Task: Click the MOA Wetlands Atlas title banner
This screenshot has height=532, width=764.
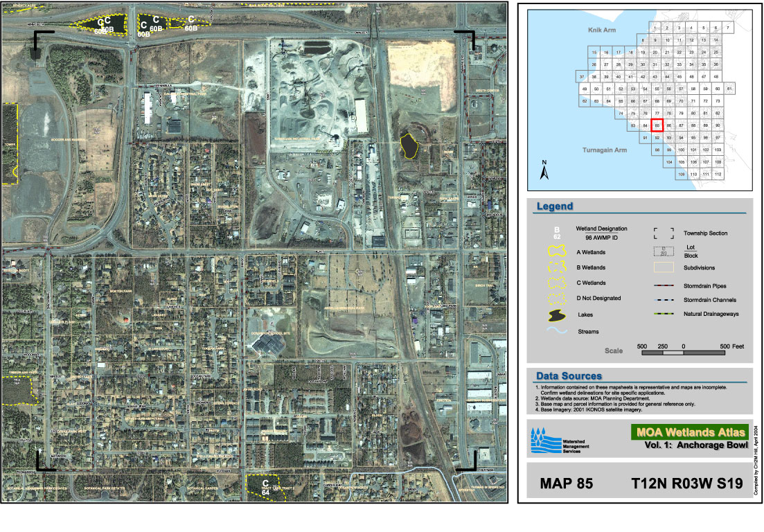Action: click(x=689, y=432)
